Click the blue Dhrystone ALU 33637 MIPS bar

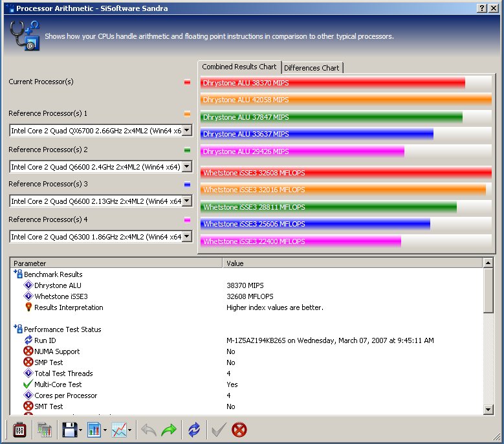coord(317,134)
